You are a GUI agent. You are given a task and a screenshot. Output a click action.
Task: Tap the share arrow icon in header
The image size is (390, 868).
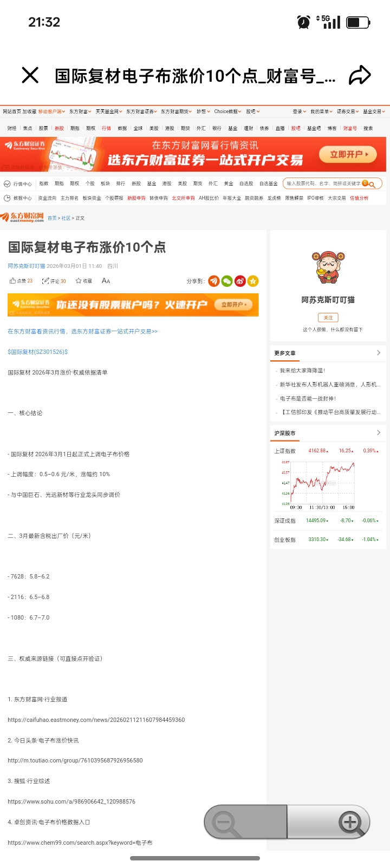(x=360, y=75)
